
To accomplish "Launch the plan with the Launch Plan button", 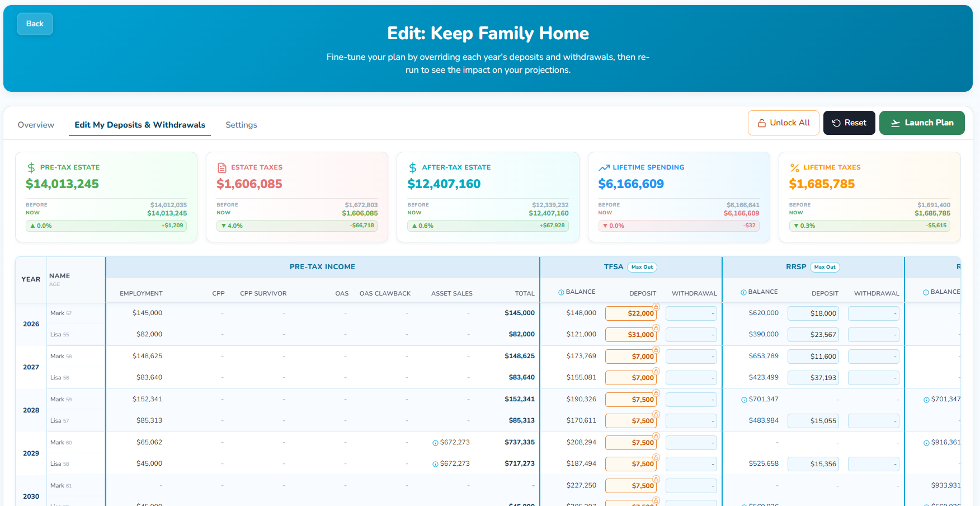I will [922, 123].
